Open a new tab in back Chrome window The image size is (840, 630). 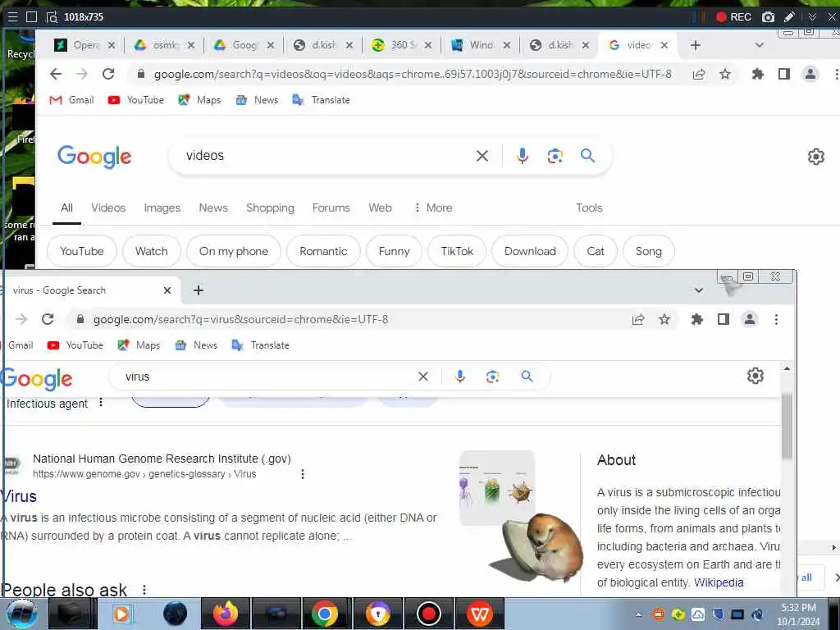(x=696, y=46)
